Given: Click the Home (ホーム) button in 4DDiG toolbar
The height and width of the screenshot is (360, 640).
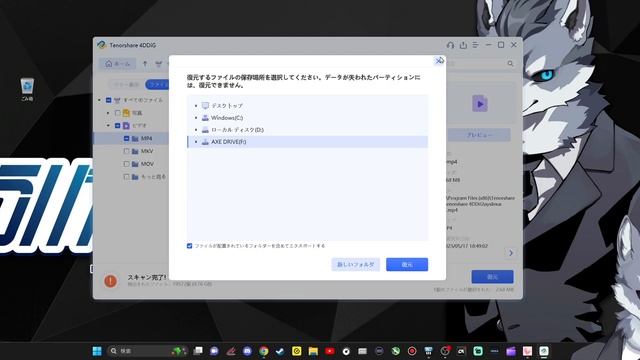Looking at the screenshot, I should click(x=118, y=64).
